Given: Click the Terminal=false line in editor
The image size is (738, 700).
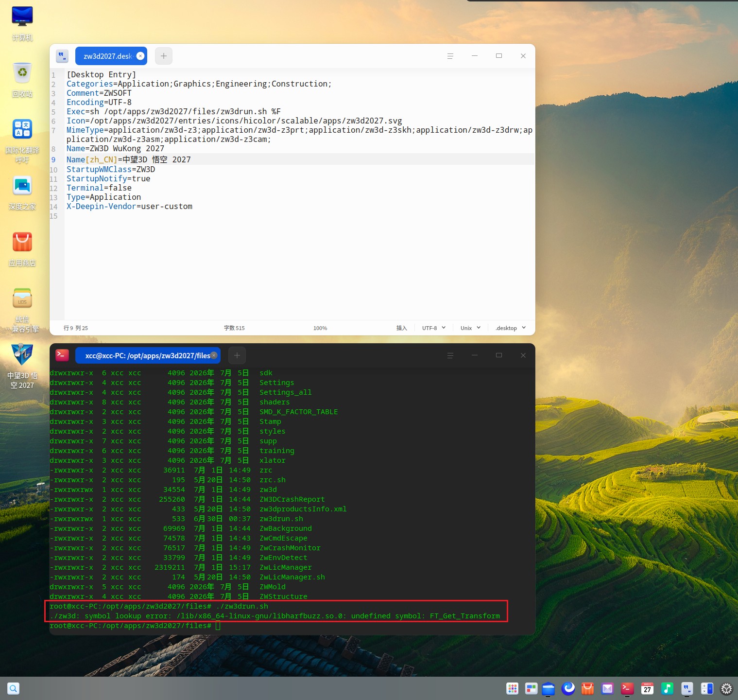Looking at the screenshot, I should 99,188.
